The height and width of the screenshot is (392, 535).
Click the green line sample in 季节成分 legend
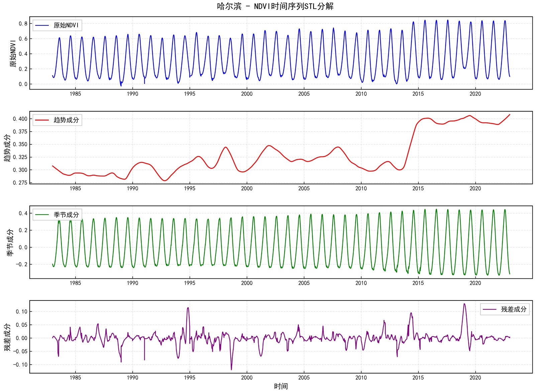(x=42, y=215)
